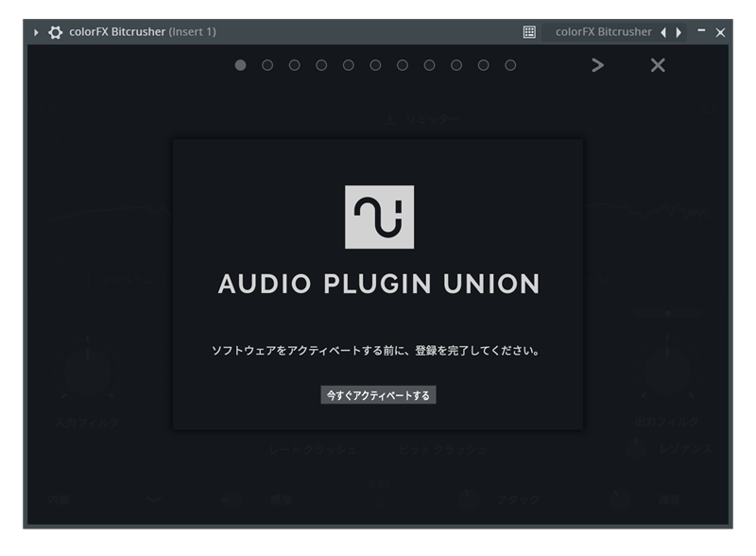Open the preset grid selector icon
756x556 pixels.
pyautogui.click(x=529, y=32)
